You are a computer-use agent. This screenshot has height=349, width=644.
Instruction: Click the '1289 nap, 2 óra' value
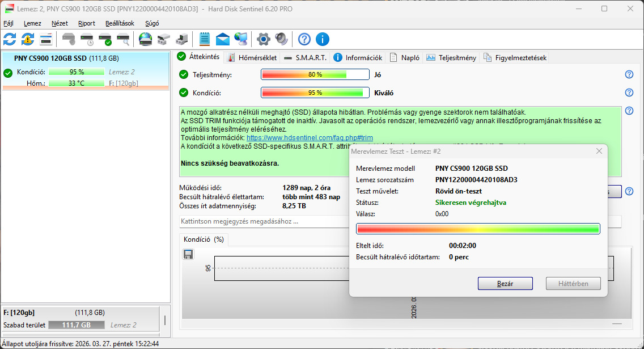pos(306,187)
